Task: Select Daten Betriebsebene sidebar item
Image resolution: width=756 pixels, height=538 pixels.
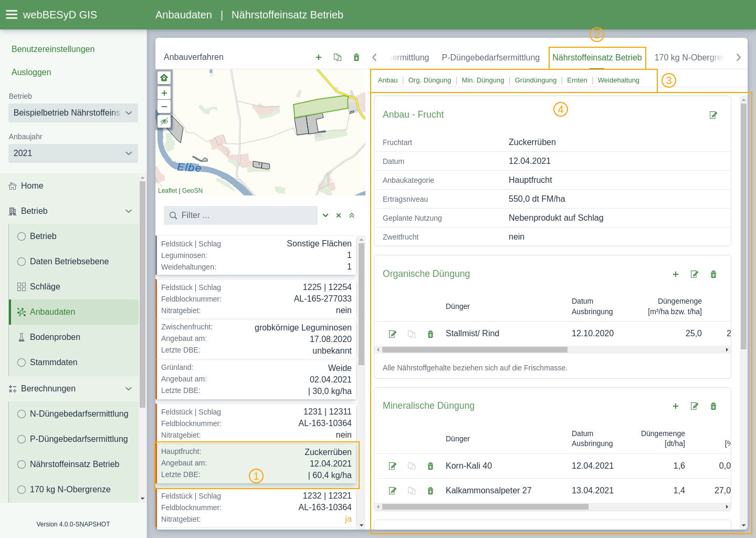Action: tap(74, 262)
